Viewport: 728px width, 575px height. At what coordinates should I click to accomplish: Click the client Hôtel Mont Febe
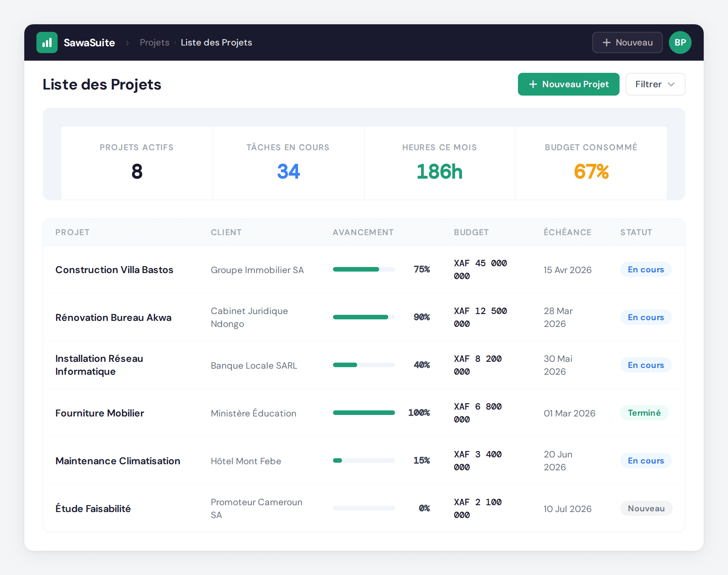246,461
